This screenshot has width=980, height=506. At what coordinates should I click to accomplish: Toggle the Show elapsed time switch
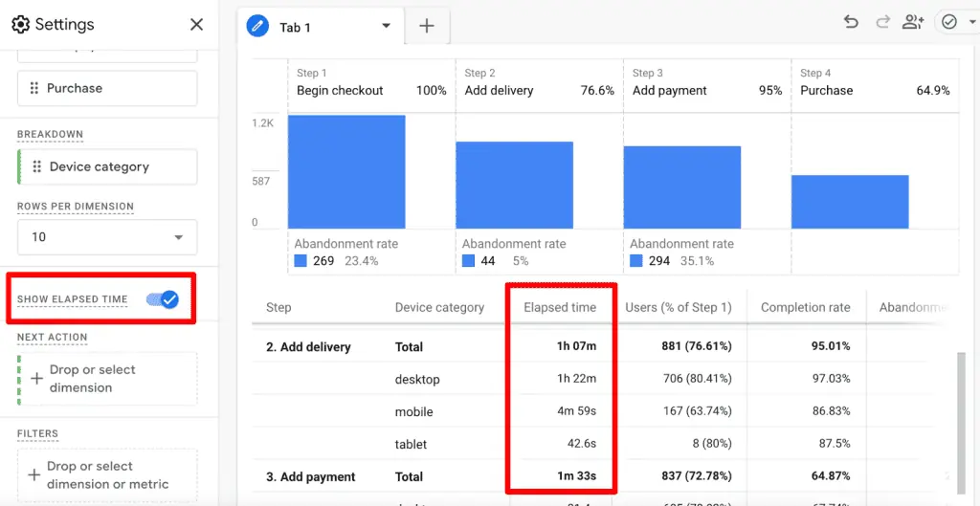pyautogui.click(x=163, y=299)
